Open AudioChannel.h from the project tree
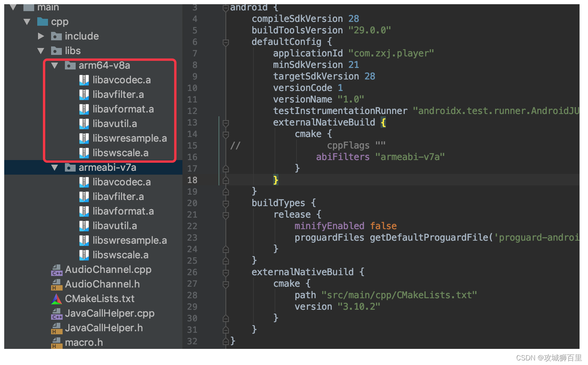The image size is (588, 365). pos(103,284)
